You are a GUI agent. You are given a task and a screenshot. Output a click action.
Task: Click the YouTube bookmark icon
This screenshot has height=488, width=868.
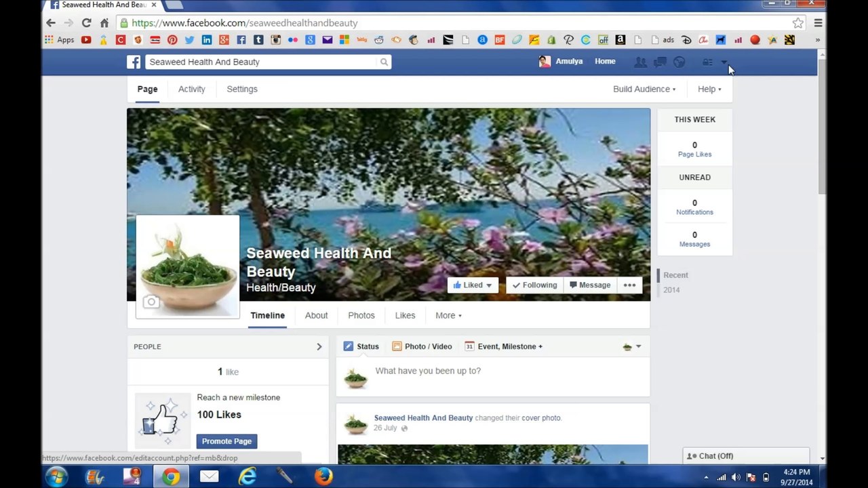86,40
